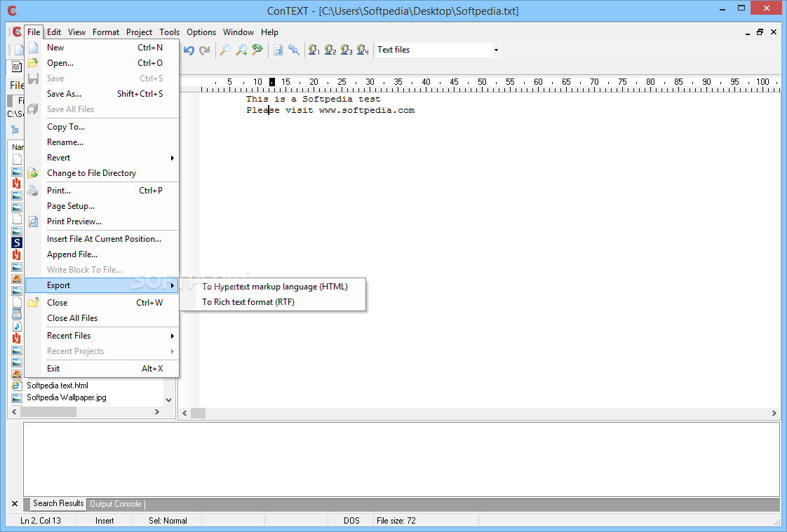The width and height of the screenshot is (787, 532).
Task: Switch to the Output Console tab
Action: (x=116, y=504)
